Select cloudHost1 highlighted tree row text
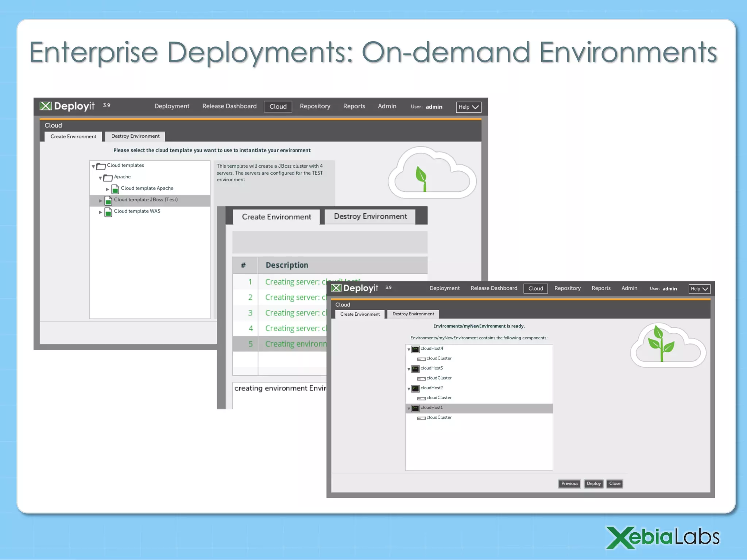 [x=431, y=408]
